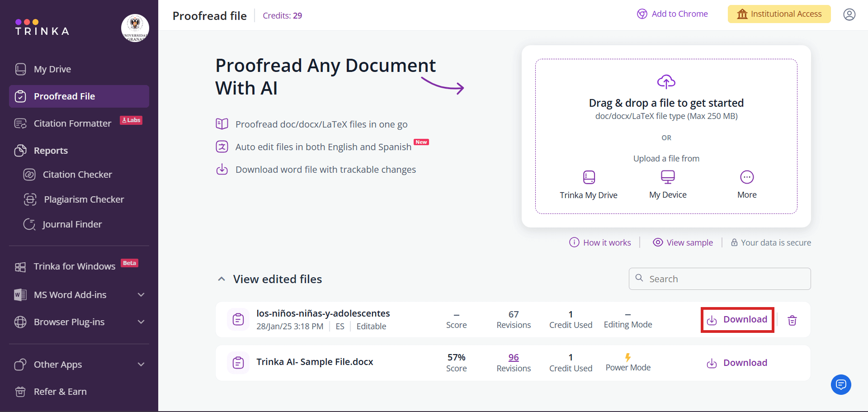
Task: Open the chat support bubble
Action: [841, 384]
